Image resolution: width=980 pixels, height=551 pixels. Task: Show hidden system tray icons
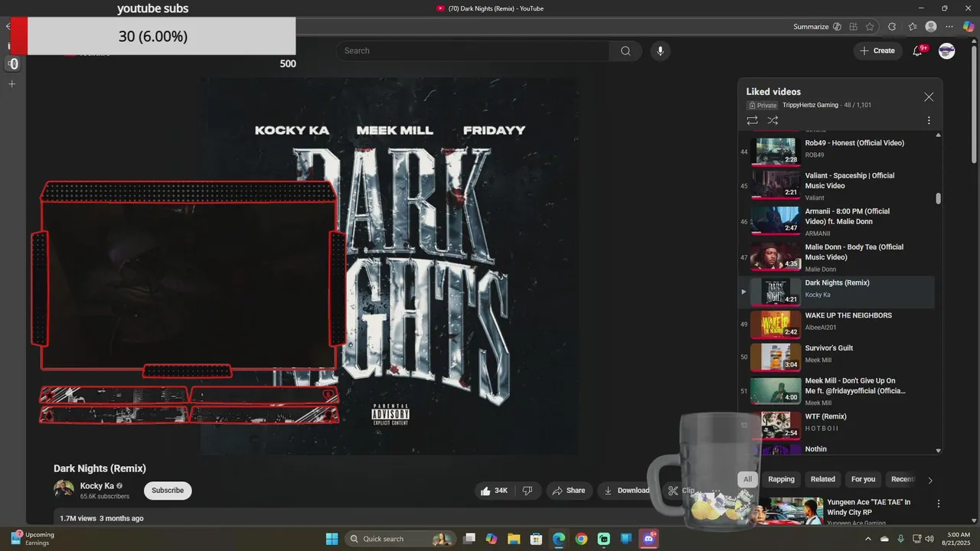(867, 539)
